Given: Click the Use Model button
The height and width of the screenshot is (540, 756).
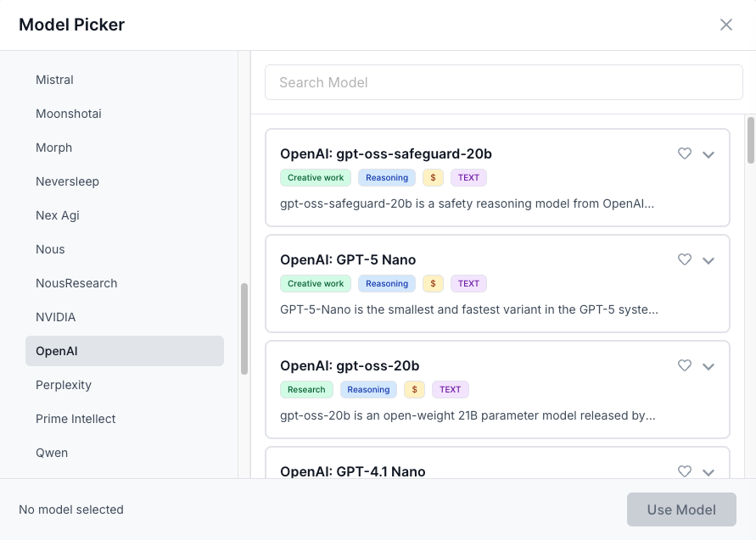Looking at the screenshot, I should tap(681, 509).
